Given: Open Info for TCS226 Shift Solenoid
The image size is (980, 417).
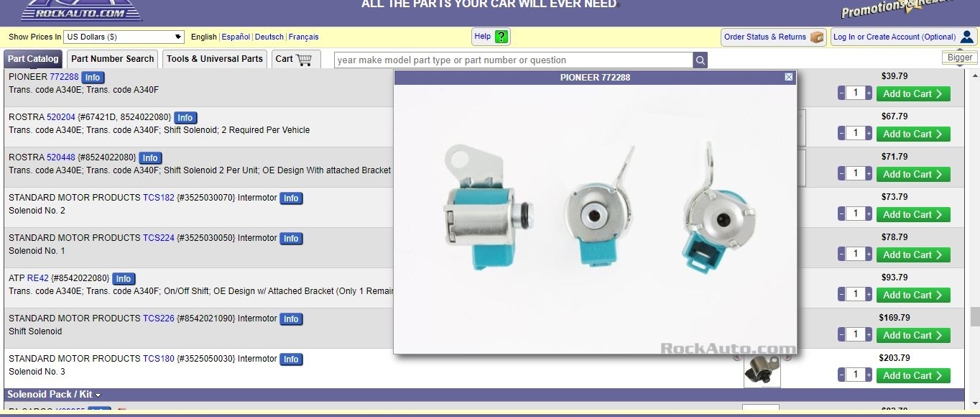Looking at the screenshot, I should click(x=291, y=319).
